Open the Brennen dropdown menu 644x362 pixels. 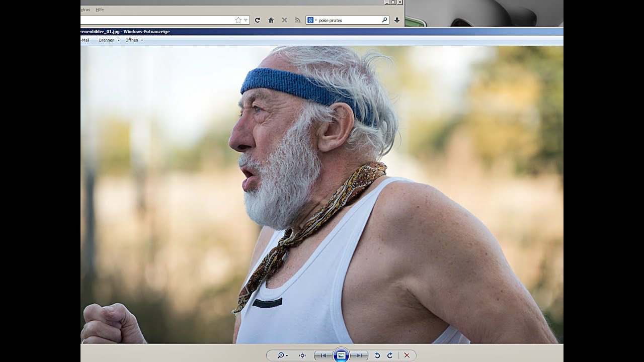[109, 40]
